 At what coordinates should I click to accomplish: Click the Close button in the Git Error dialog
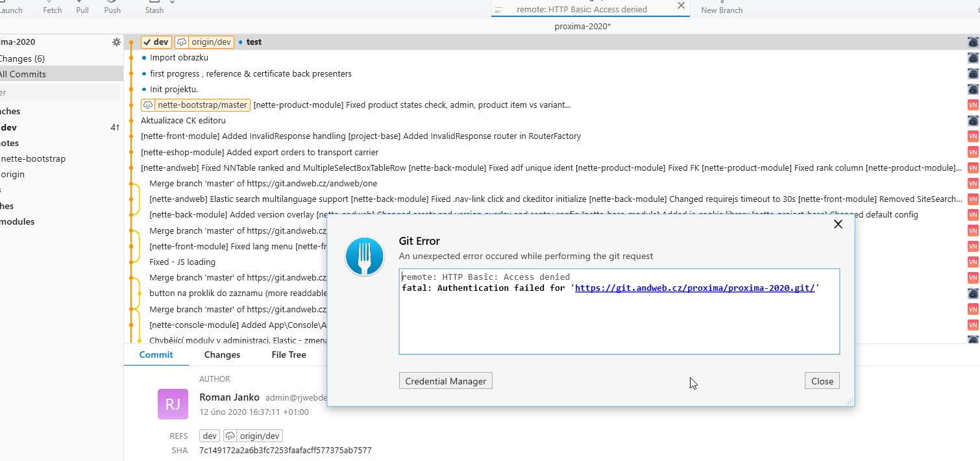click(822, 381)
